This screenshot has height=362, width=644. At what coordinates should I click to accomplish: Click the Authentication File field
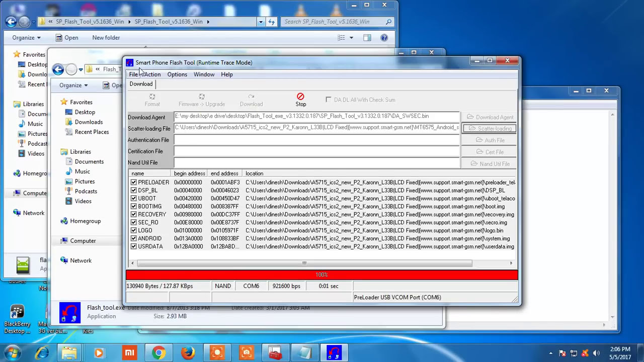(316, 140)
